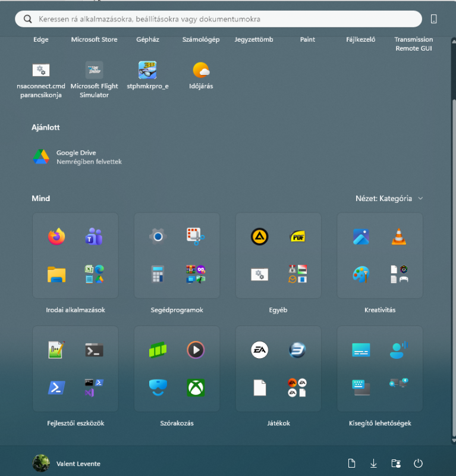Viewport: 456px width, 476px height.
Task: Open the Photos app icon
Action: pyautogui.click(x=361, y=236)
